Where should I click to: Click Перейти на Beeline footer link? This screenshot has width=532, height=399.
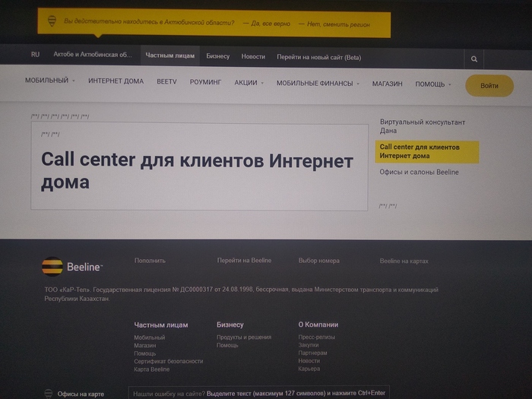pyautogui.click(x=244, y=260)
